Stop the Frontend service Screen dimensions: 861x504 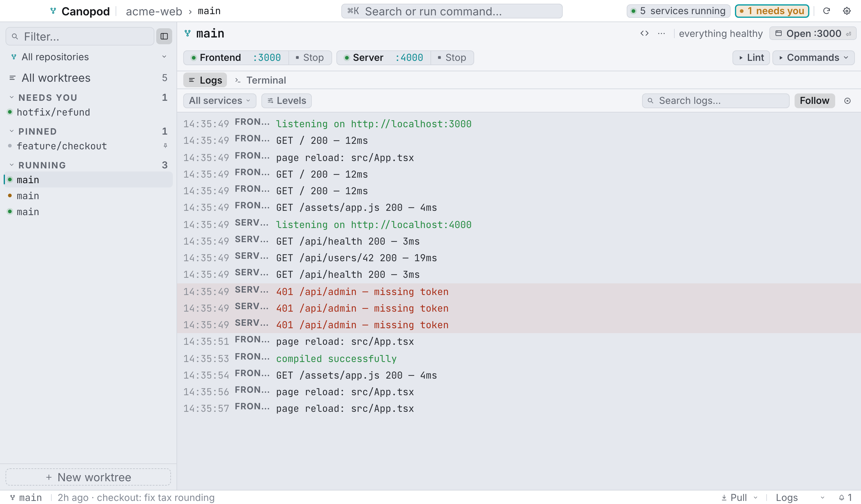(x=310, y=58)
